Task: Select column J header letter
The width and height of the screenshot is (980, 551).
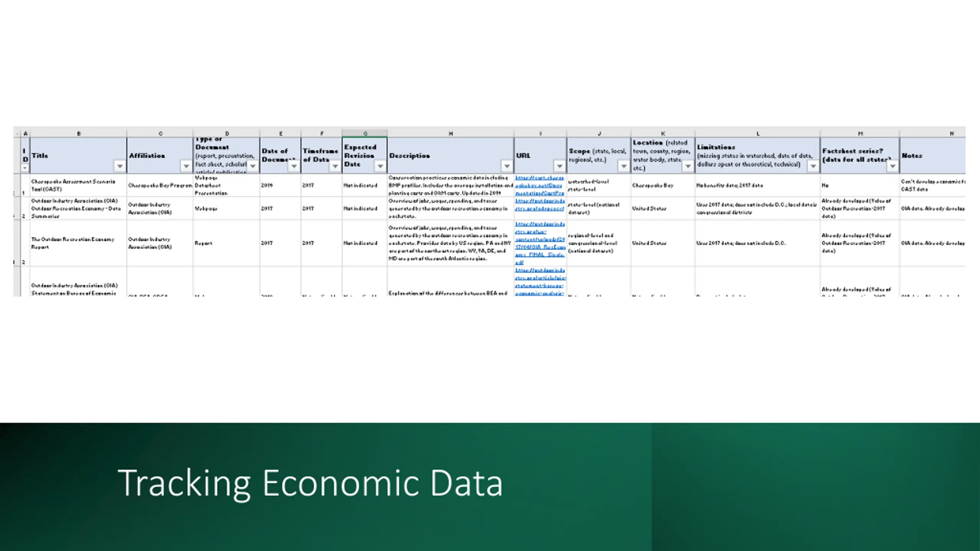Action: pos(599,134)
